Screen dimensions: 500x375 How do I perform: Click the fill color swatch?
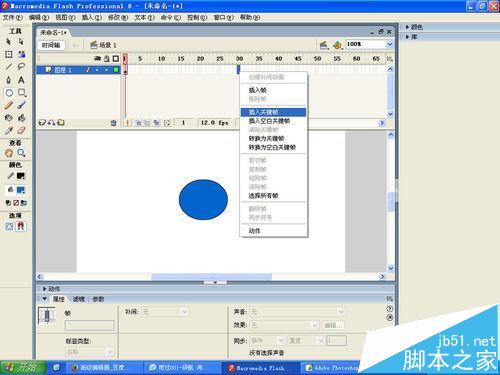point(21,190)
